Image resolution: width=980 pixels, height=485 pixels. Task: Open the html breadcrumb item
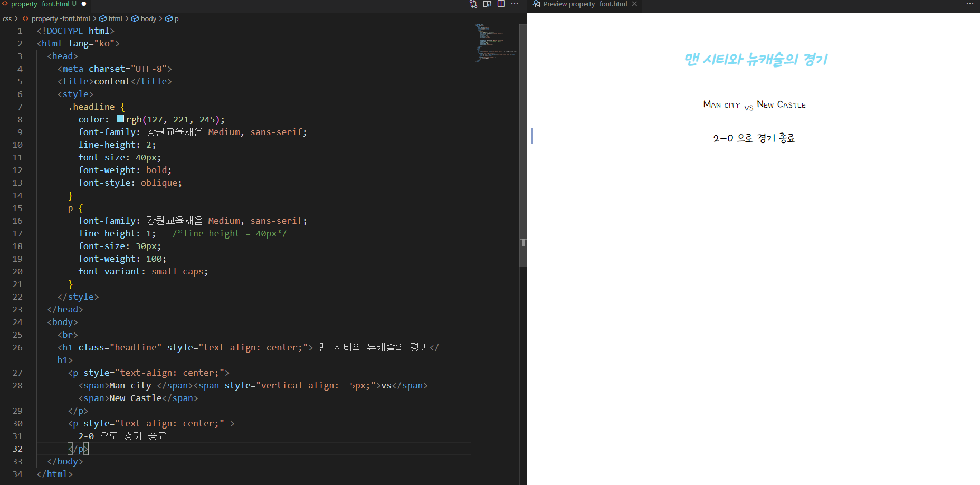(111, 18)
